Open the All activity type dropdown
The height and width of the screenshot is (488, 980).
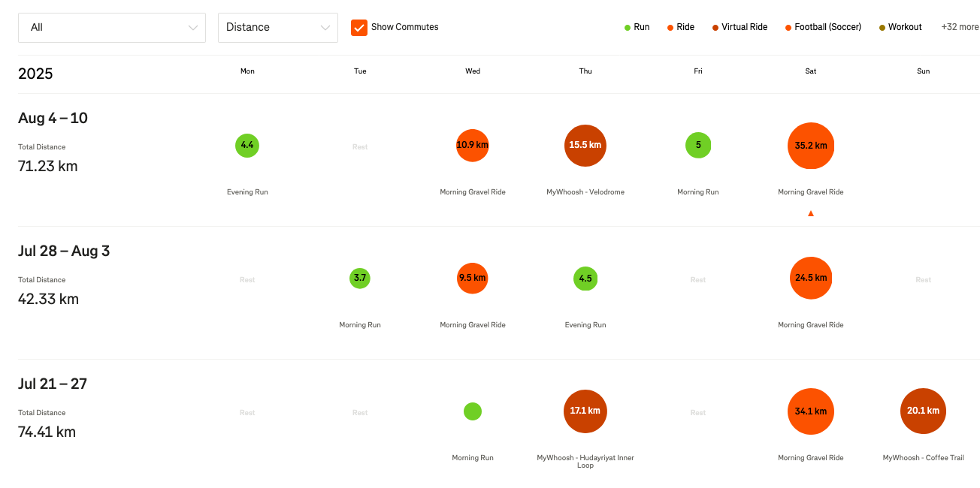click(x=112, y=27)
